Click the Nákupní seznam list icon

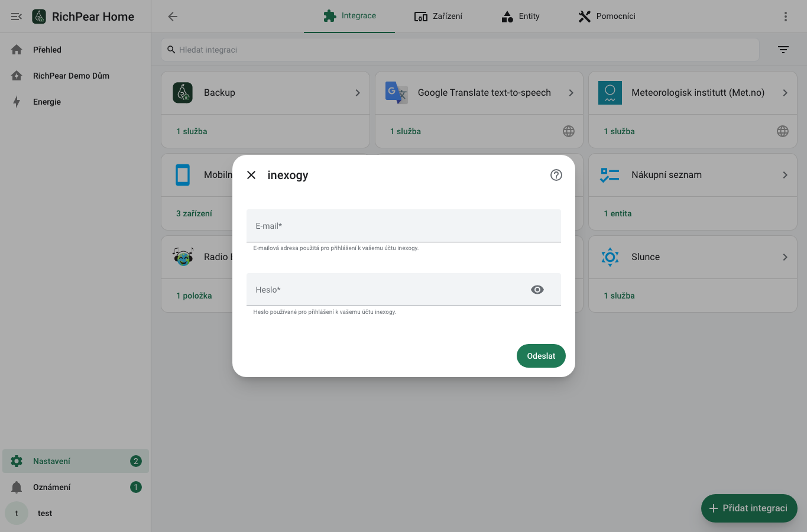(x=610, y=175)
